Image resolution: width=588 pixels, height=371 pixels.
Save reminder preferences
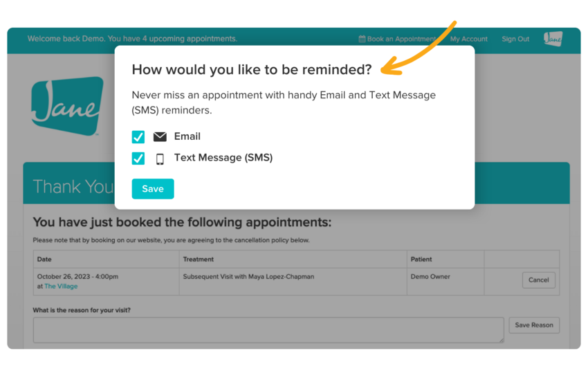(x=153, y=189)
